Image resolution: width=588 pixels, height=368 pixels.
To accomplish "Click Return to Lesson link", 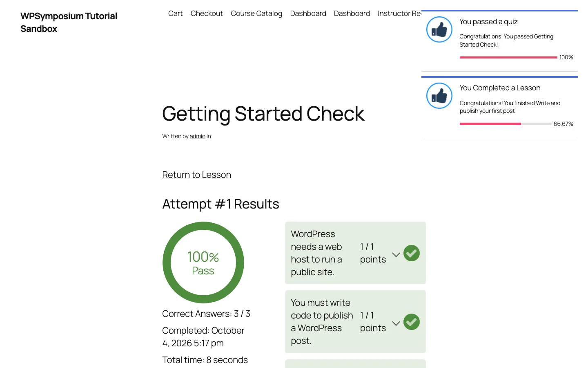I will tap(197, 175).
